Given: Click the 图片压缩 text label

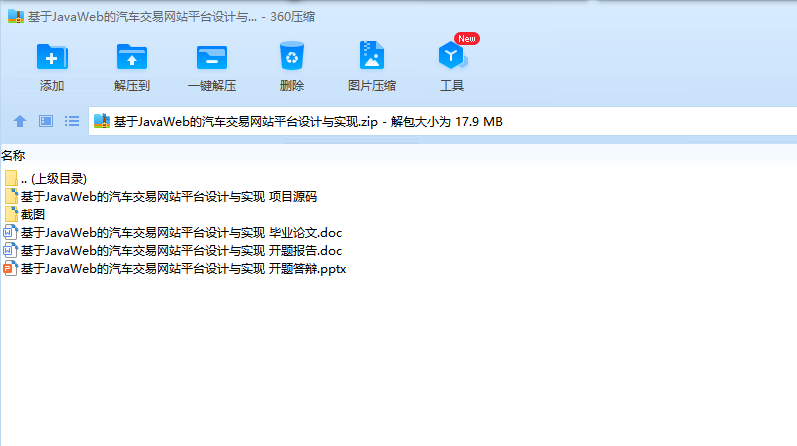Looking at the screenshot, I should point(372,85).
